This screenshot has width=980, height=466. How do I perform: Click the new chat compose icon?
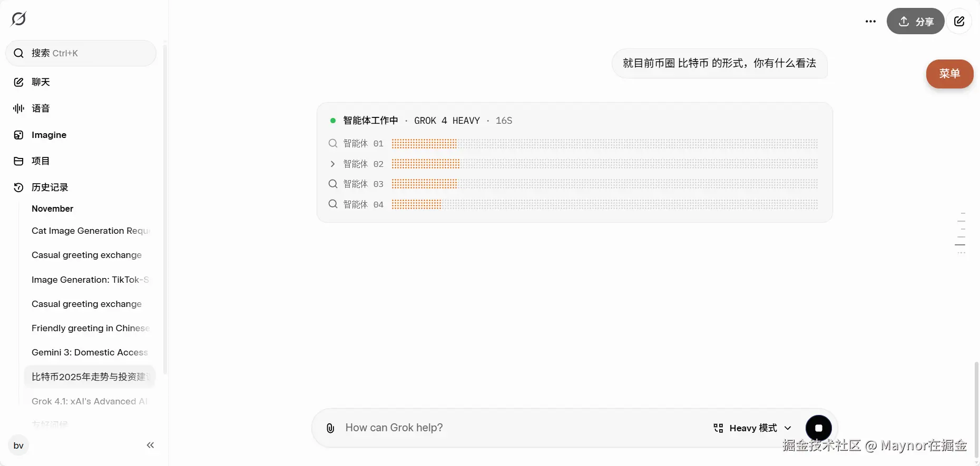[959, 22]
